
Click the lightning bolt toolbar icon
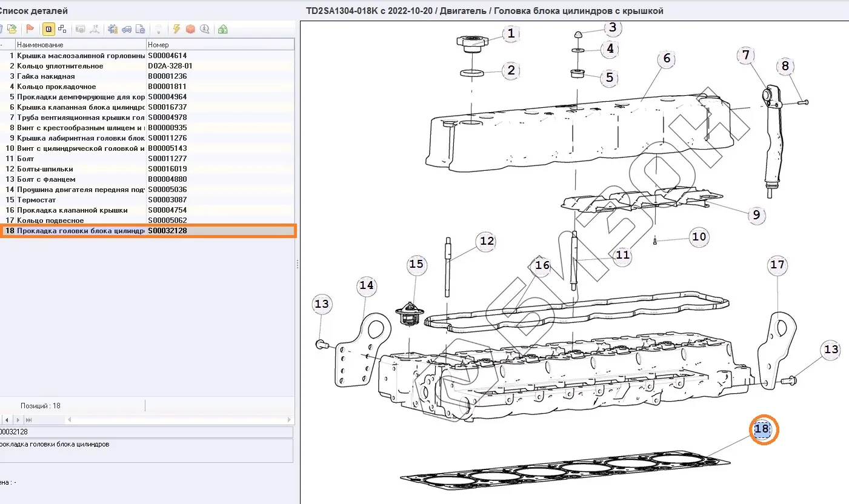tap(176, 29)
